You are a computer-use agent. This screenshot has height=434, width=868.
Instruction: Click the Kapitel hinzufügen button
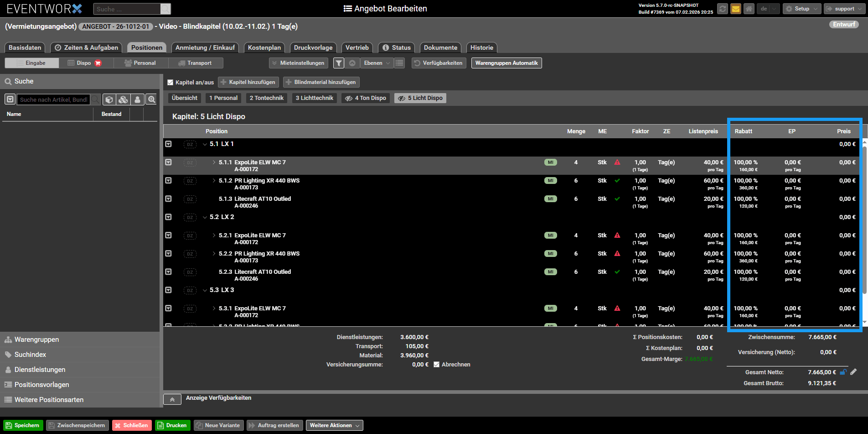[x=248, y=82]
